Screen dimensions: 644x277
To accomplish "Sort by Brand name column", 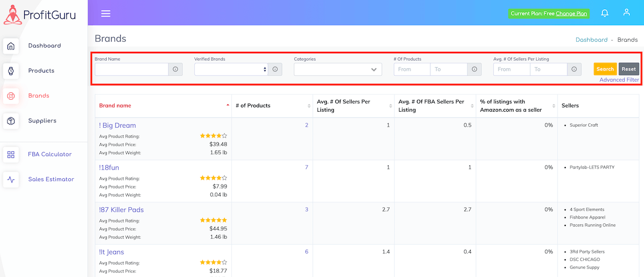I will point(163,106).
